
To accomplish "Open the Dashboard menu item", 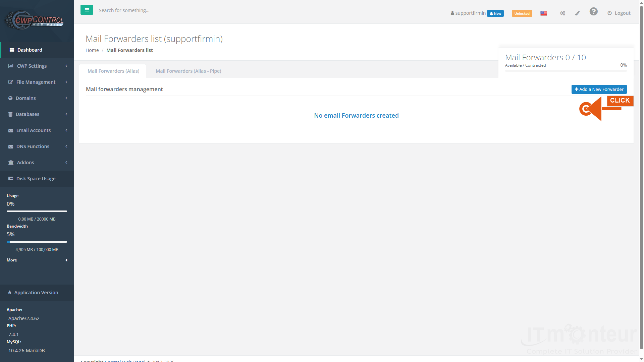I will [x=37, y=50].
